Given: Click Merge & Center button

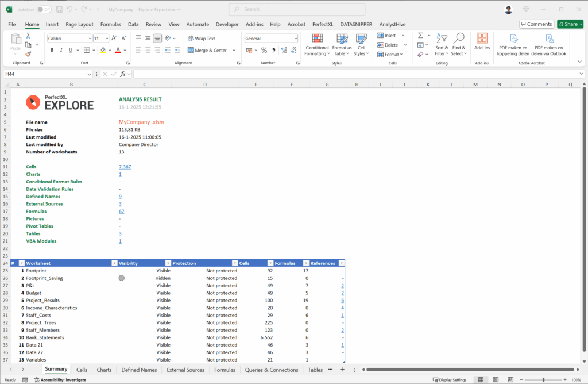Looking at the screenshot, I should tap(207, 50).
